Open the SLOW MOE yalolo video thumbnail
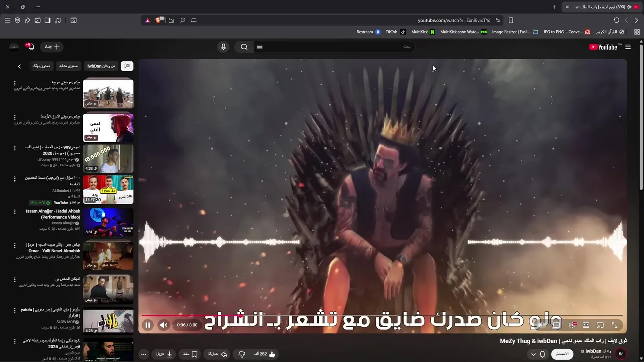The height and width of the screenshot is (362, 644). point(108,320)
